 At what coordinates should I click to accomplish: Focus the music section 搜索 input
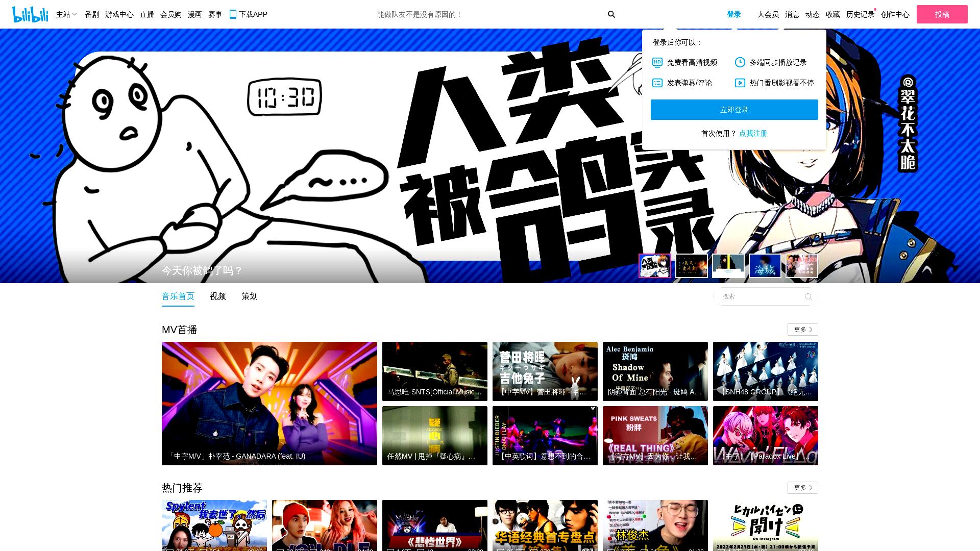(761, 296)
